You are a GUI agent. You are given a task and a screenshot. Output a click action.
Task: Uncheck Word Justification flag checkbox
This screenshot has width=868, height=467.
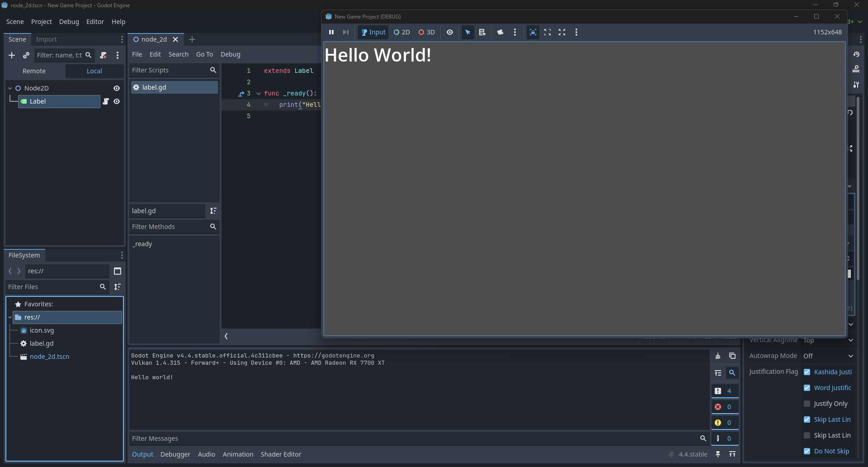807,388
